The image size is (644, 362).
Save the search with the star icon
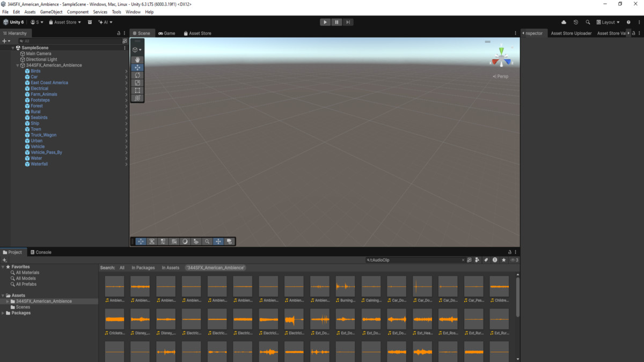click(x=503, y=260)
